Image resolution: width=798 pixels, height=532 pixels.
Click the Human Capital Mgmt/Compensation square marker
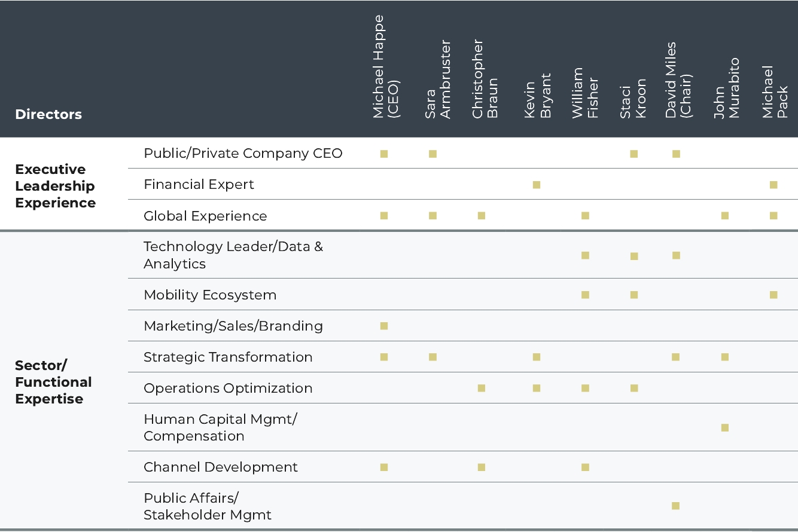725,427
